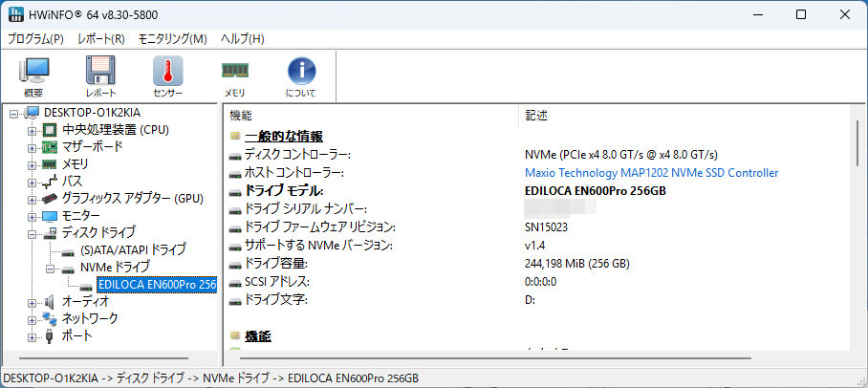The height and width of the screenshot is (388, 868).
Task: Click the section icon beside 一般的な情報 heading
Action: (235, 137)
